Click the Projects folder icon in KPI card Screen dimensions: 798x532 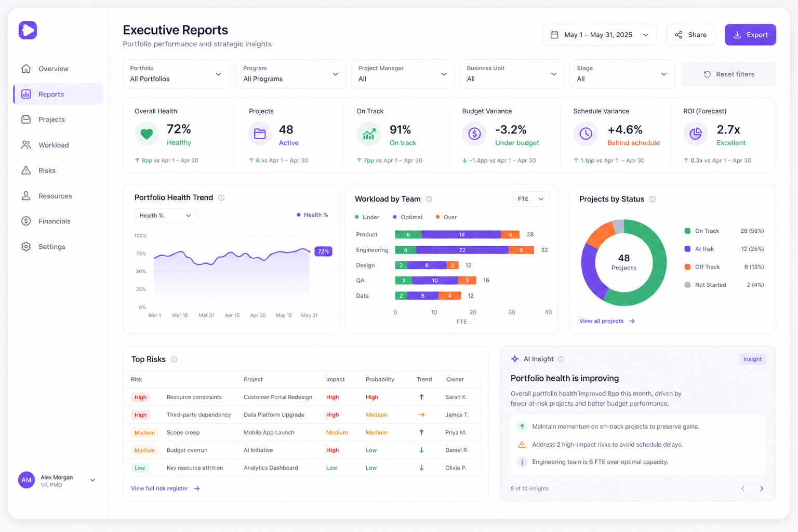point(260,134)
